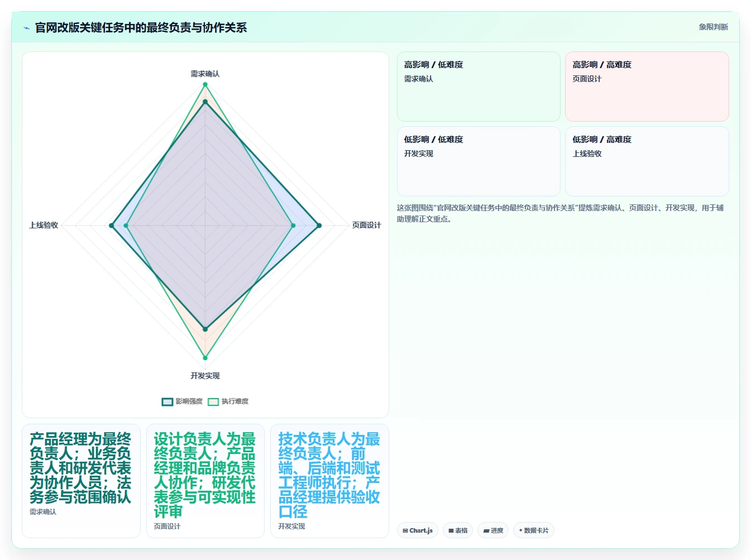Click the 开发实现 caption under the blue card text
Image resolution: width=751 pixels, height=560 pixels.
(291, 526)
